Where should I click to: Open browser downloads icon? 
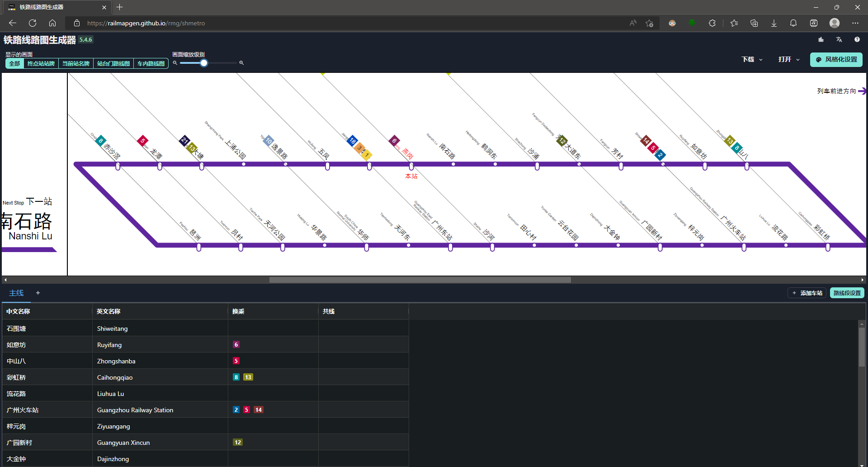[774, 23]
